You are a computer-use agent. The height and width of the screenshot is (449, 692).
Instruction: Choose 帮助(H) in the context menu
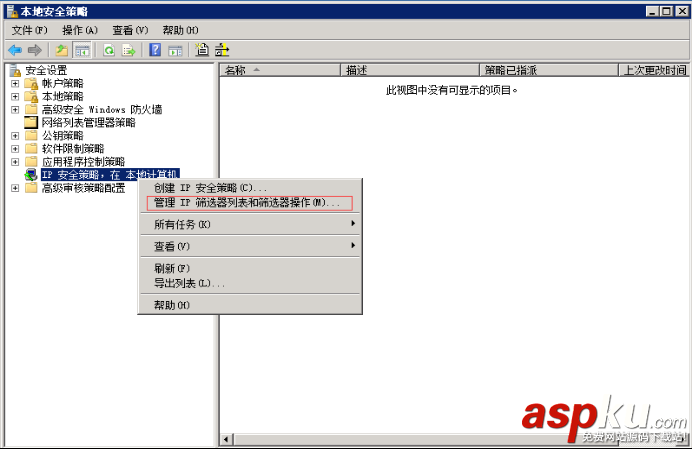pos(250,305)
